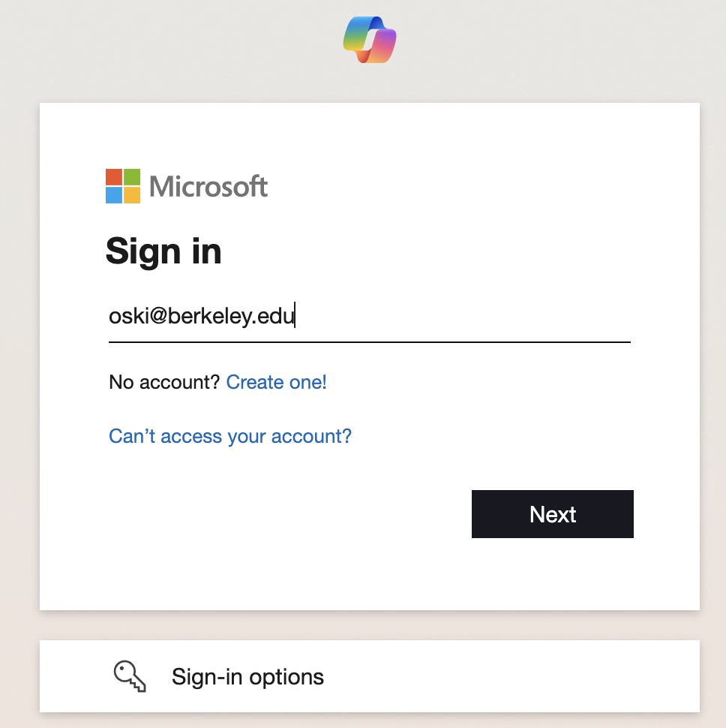Click the green square of the Microsoft logo

tap(132, 177)
